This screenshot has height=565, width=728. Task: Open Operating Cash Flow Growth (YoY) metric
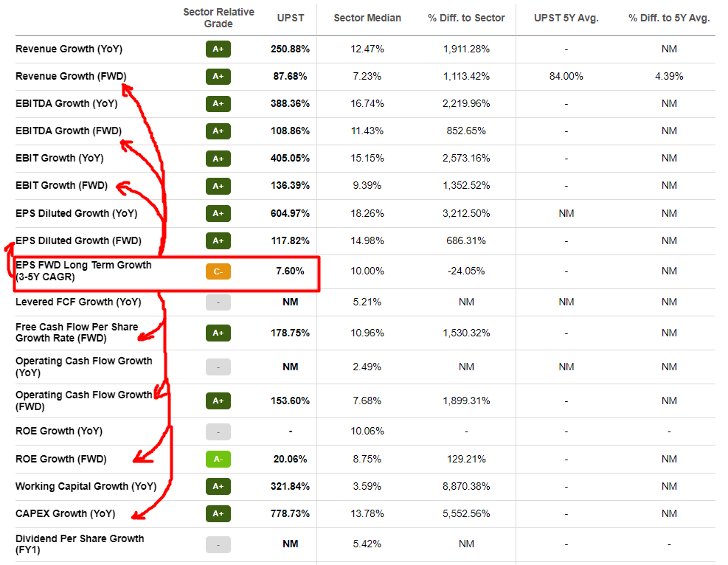83,367
